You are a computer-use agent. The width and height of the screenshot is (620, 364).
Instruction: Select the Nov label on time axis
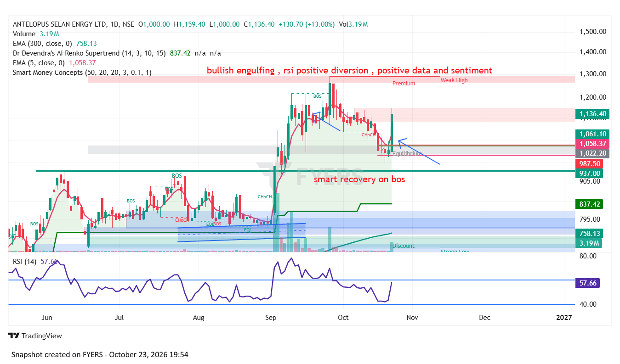(x=412, y=318)
